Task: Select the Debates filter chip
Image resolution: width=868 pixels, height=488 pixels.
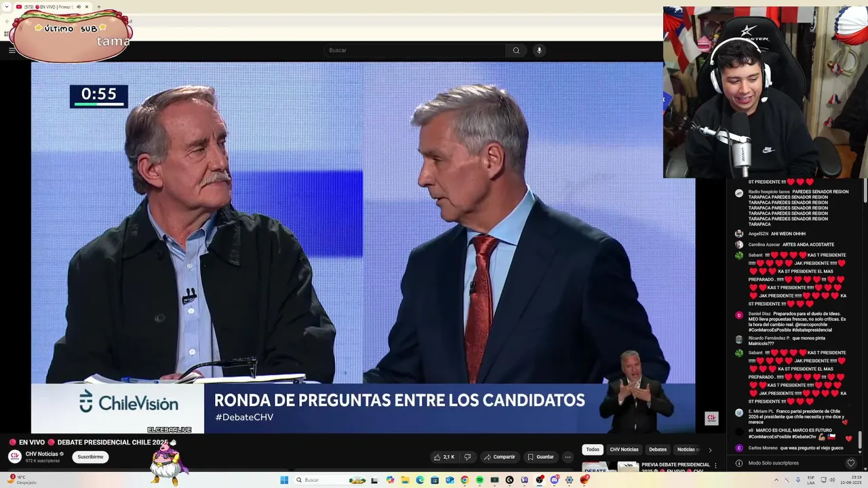Action: coord(658,449)
